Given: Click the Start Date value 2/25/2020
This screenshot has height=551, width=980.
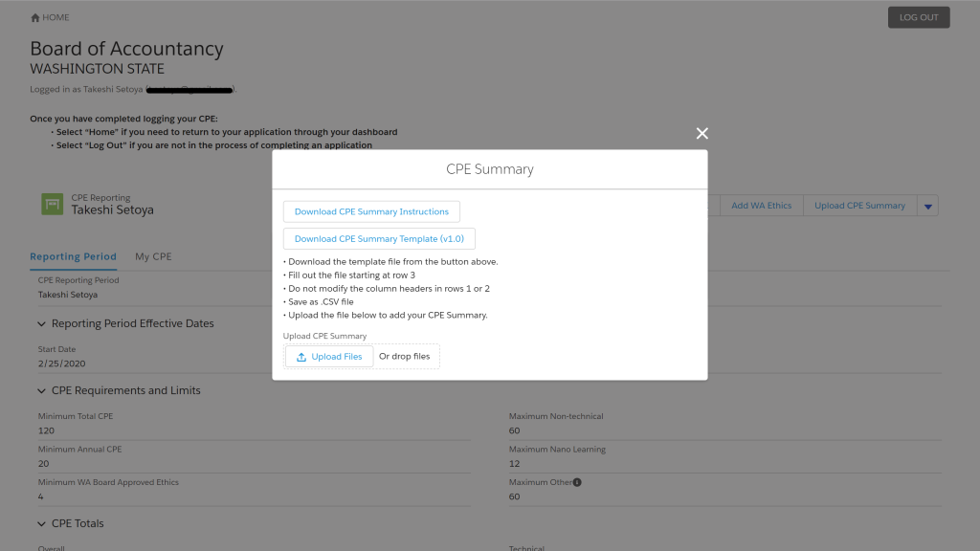Looking at the screenshot, I should pos(62,364).
